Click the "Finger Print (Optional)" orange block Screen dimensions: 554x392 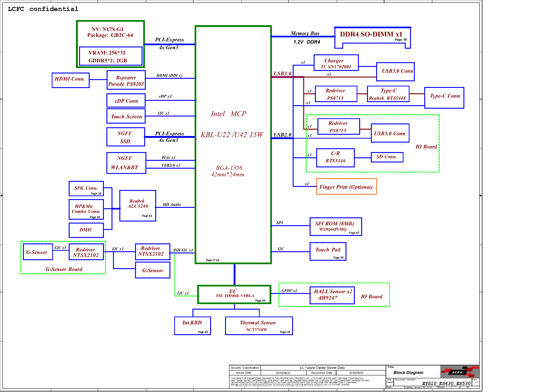346,186
